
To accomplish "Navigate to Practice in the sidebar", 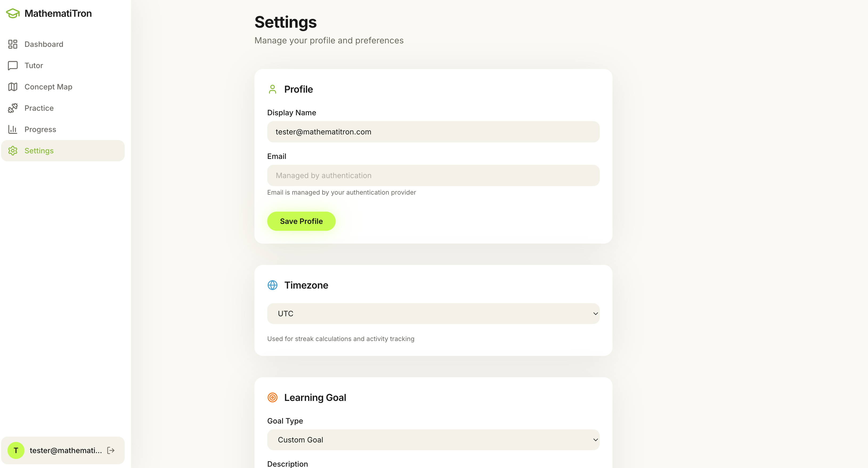I will pos(39,108).
